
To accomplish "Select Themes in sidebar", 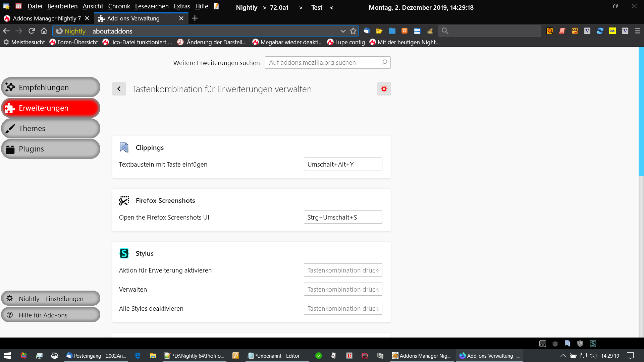I will point(50,128).
